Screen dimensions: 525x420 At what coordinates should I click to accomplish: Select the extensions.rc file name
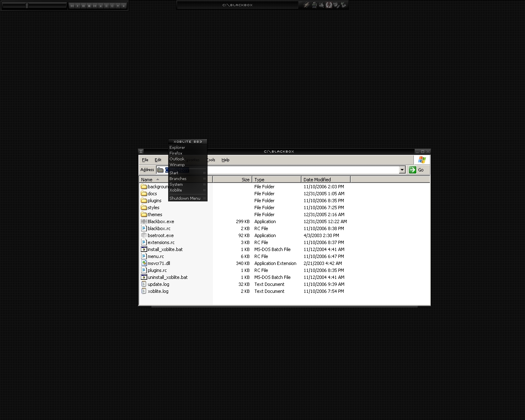(161, 242)
